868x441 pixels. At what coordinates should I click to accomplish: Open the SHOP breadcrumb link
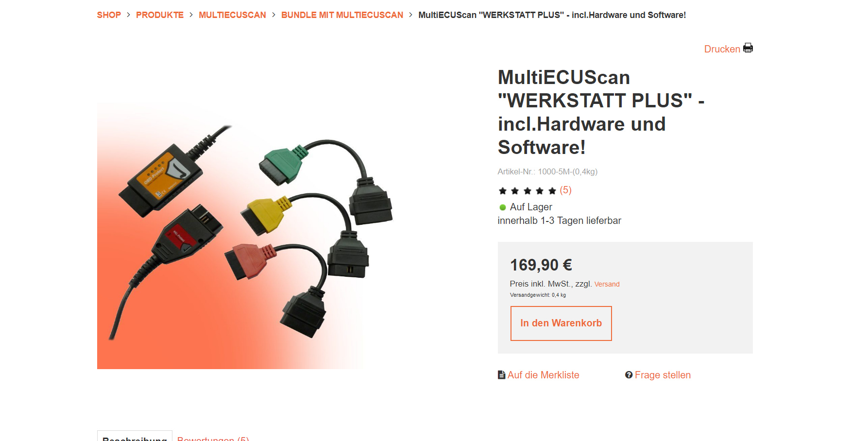coord(109,15)
